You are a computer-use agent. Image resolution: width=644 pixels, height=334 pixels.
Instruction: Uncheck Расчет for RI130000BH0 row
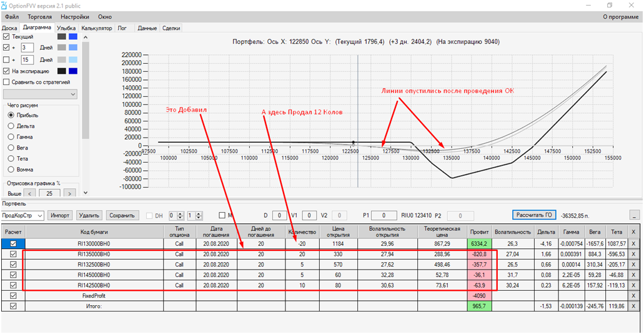tap(13, 243)
